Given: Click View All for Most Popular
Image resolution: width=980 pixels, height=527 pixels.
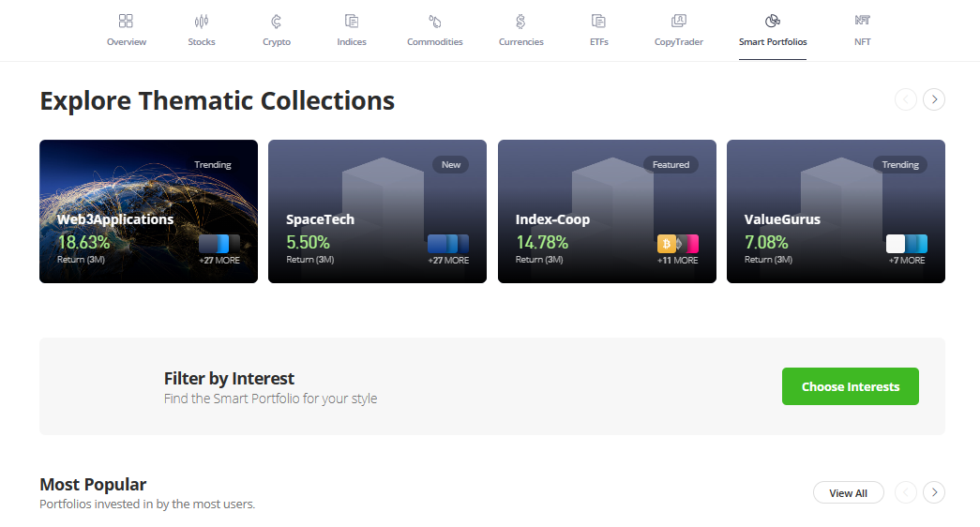Looking at the screenshot, I should pyautogui.click(x=848, y=493).
